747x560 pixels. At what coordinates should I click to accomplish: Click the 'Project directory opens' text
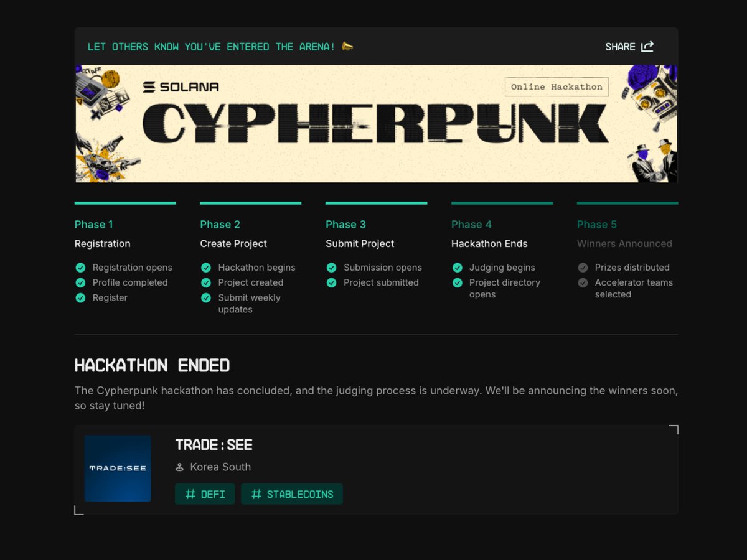click(x=505, y=289)
